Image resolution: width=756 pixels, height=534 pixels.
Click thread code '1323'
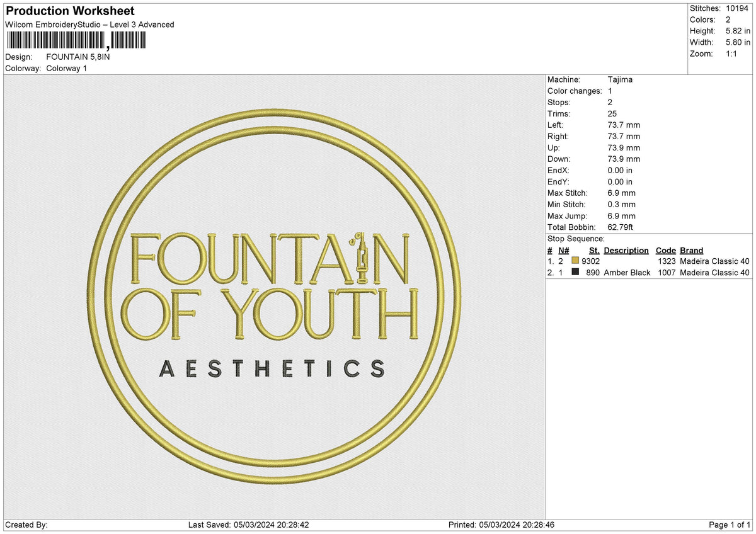tap(667, 261)
